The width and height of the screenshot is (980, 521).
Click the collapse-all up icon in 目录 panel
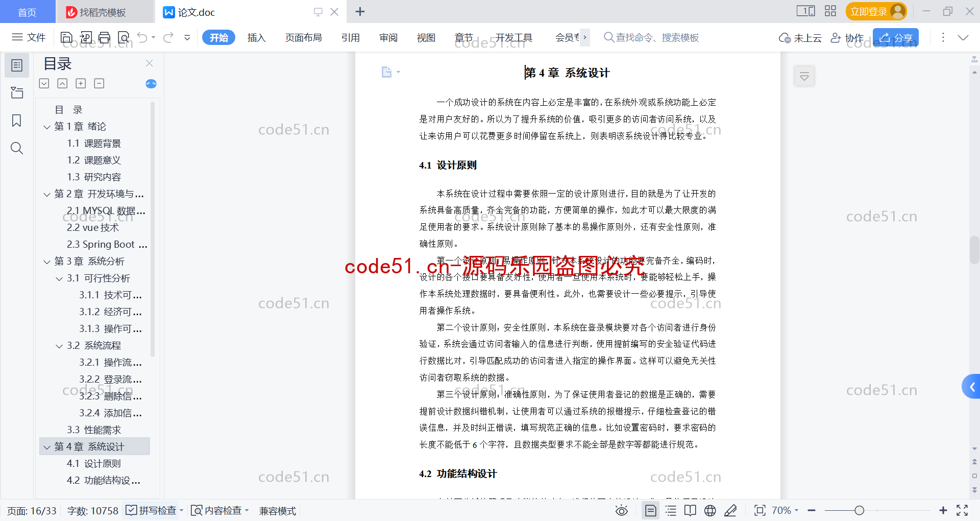[62, 83]
